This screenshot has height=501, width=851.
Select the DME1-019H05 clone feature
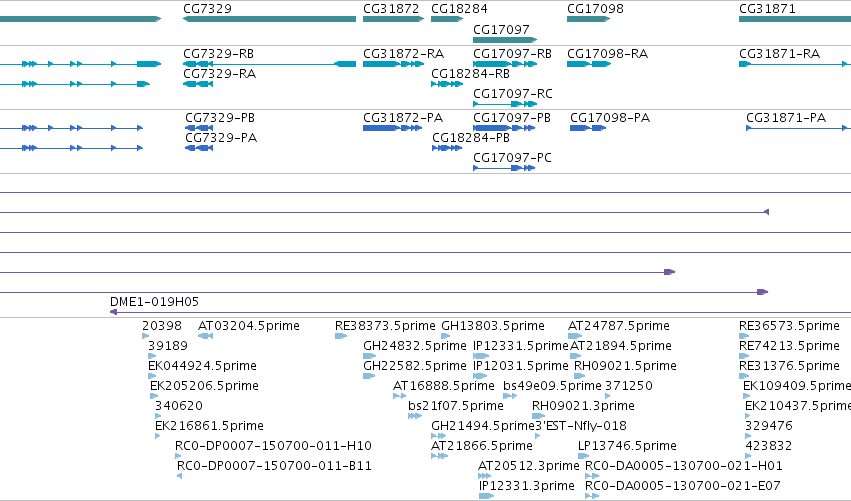[x=480, y=312]
